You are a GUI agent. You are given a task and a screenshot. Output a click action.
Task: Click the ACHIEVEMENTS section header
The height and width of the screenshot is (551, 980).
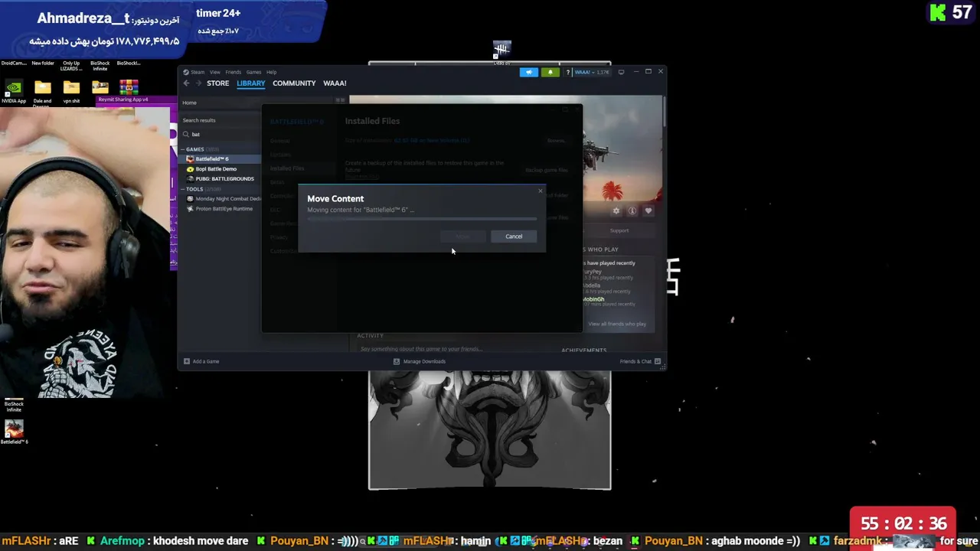coord(583,350)
